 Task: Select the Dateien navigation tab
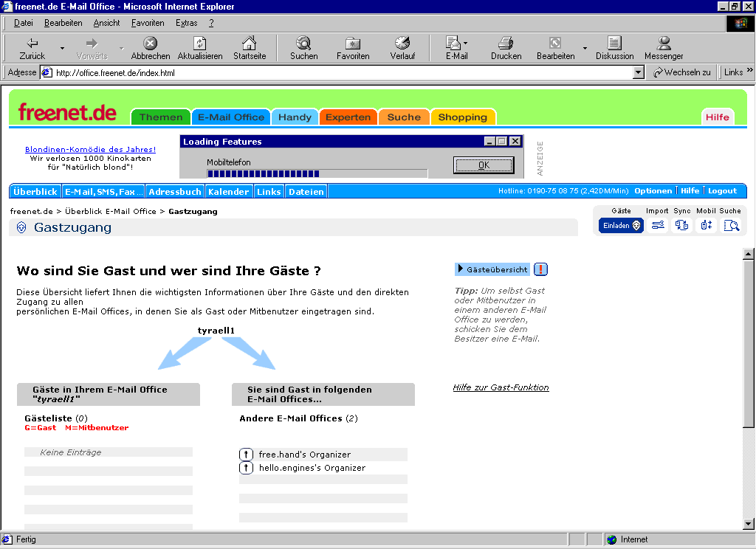coord(306,191)
